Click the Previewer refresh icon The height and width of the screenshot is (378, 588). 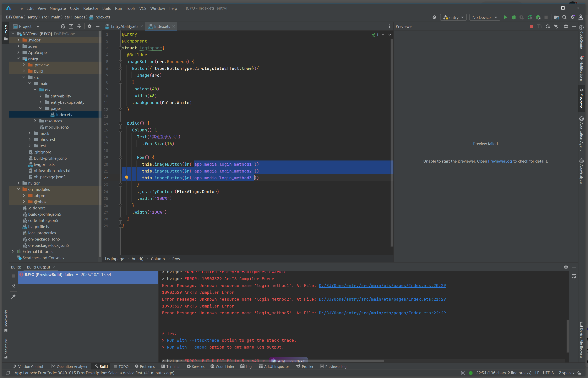(x=548, y=27)
